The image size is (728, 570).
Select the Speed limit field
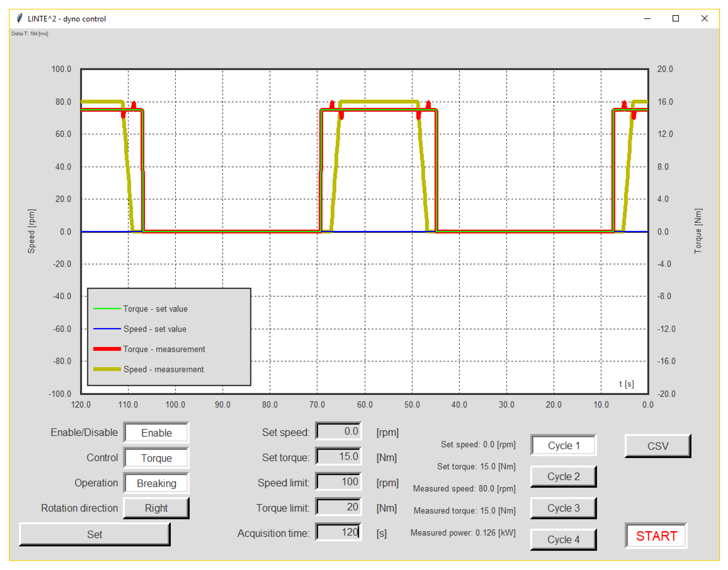338,482
